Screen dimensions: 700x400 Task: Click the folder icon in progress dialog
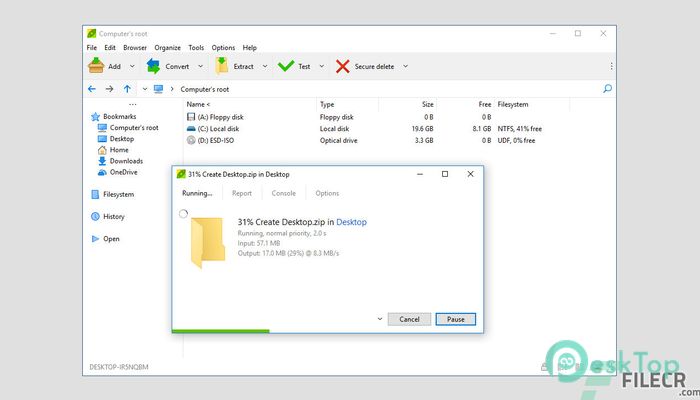(x=208, y=242)
